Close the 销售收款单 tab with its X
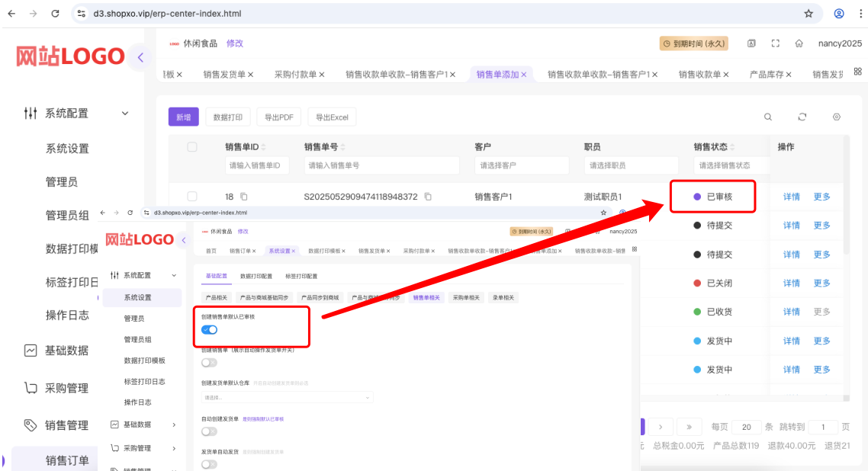 click(725, 75)
